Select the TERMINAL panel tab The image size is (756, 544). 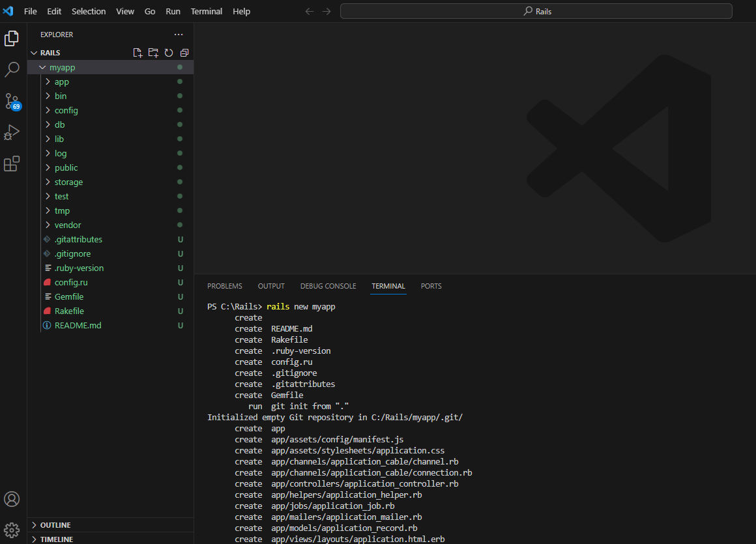pyautogui.click(x=388, y=286)
